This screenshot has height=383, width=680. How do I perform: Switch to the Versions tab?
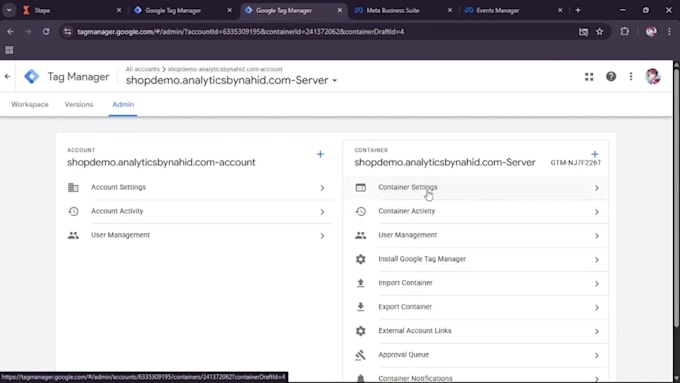pyautogui.click(x=79, y=105)
